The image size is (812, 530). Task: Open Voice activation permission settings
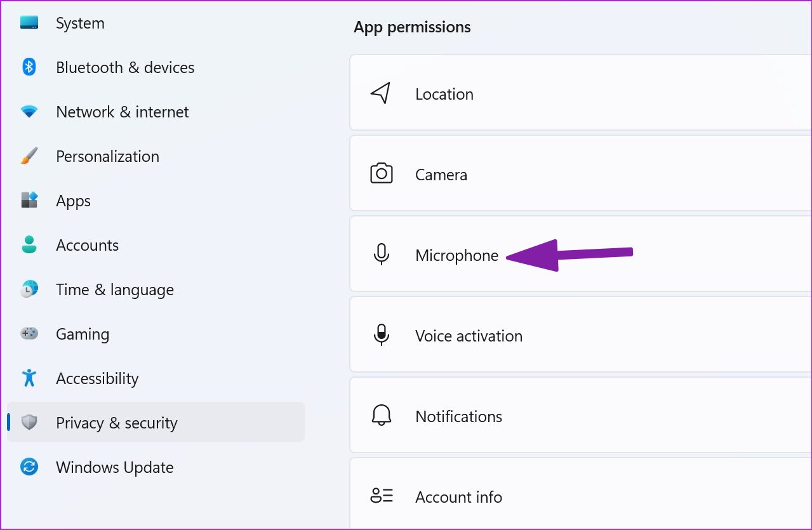580,335
